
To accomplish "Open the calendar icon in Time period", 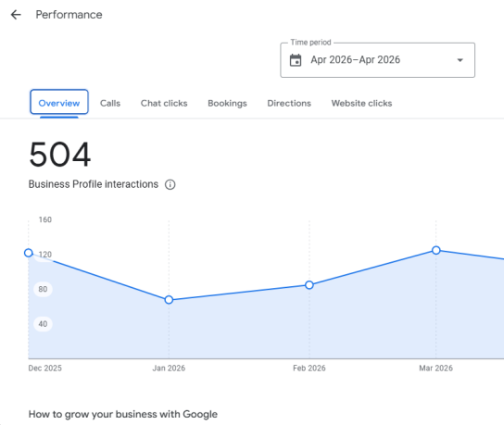I will pos(296,60).
